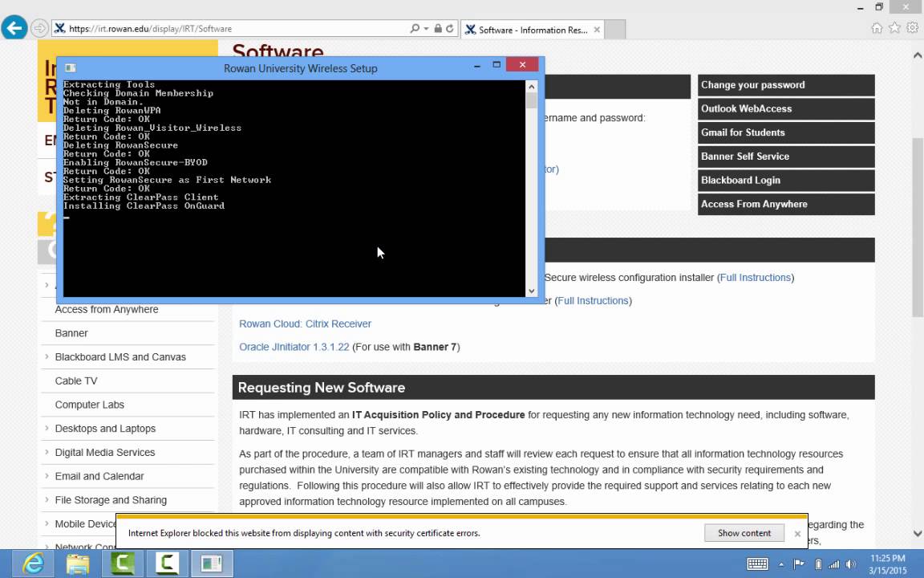Dismiss the security certificate notification bar
Image resolution: width=924 pixels, height=578 pixels.
797,534
